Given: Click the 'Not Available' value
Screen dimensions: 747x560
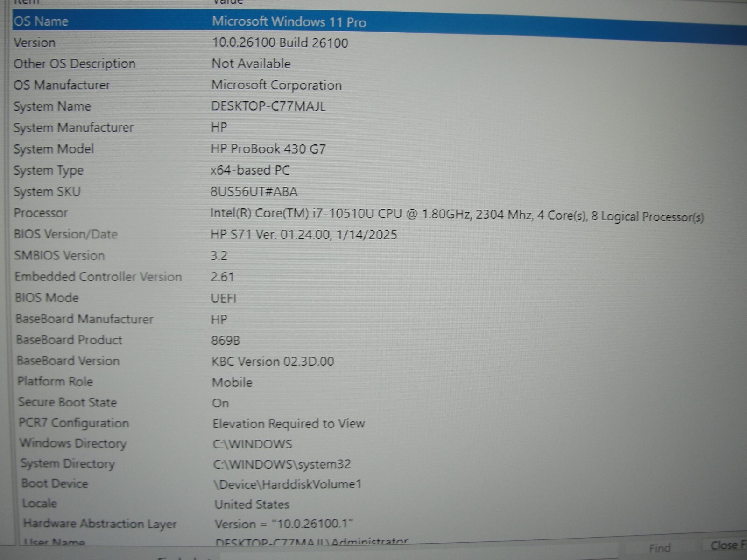Looking at the screenshot, I should [251, 63].
